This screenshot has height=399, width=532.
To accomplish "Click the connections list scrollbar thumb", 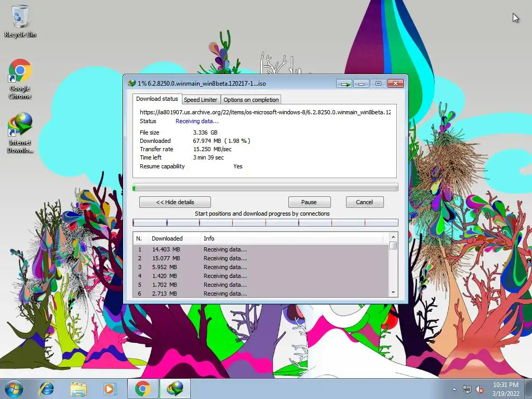I will [393, 245].
